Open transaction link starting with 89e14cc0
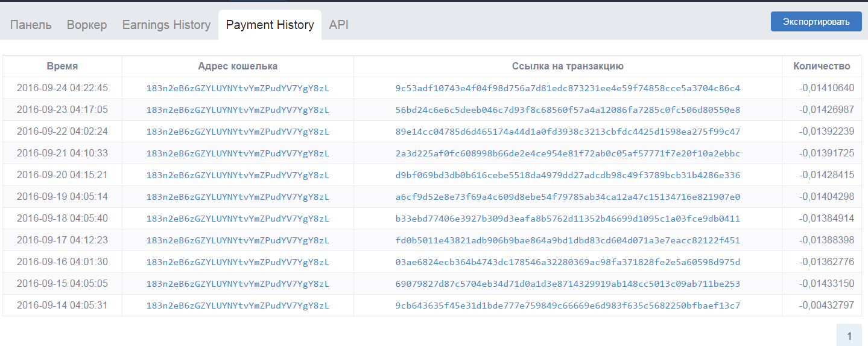 point(567,132)
